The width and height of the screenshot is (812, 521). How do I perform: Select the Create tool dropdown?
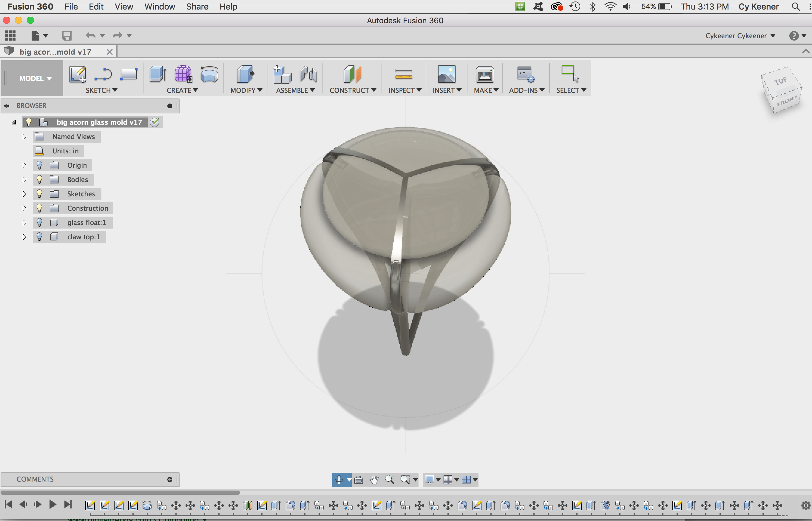click(x=182, y=90)
